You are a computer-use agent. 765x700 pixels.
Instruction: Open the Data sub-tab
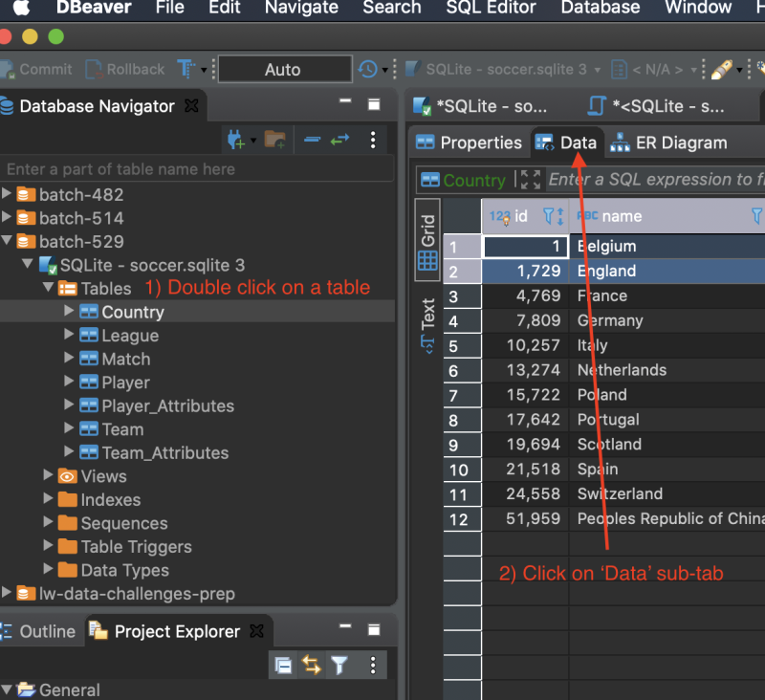pyautogui.click(x=567, y=142)
